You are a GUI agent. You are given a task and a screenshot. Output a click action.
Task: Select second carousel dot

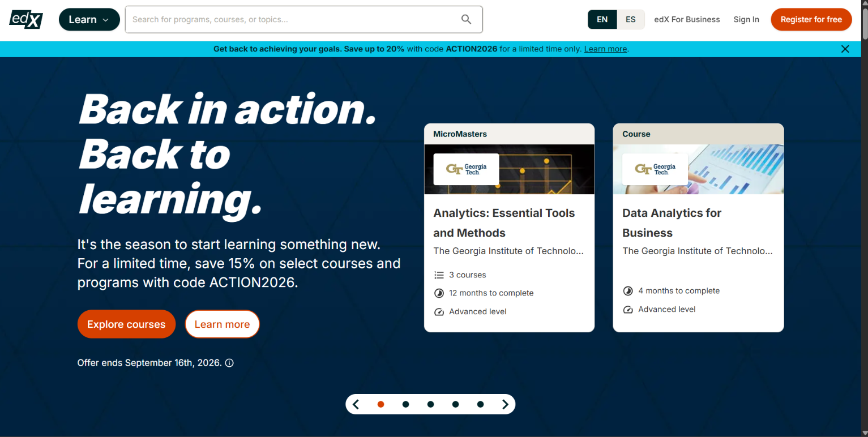tap(405, 404)
